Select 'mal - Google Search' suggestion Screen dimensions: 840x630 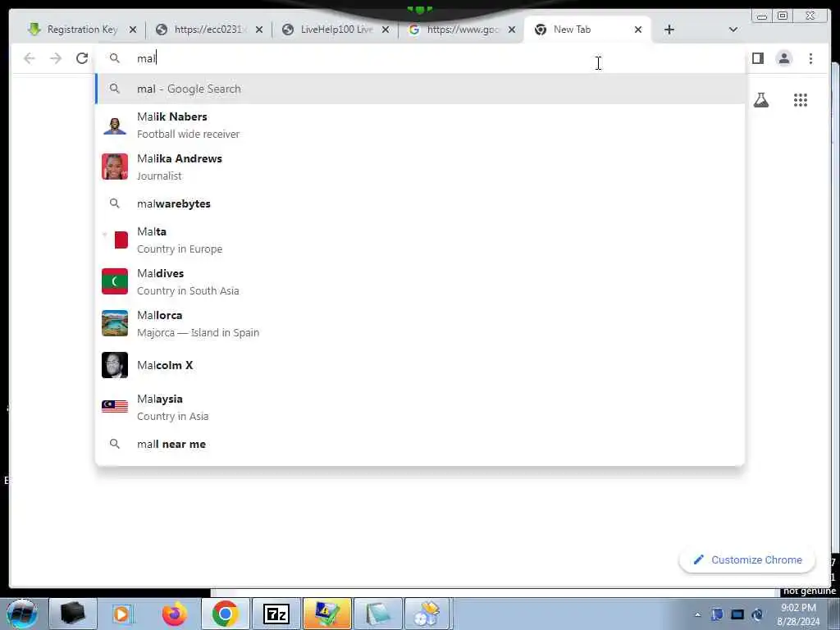click(x=420, y=89)
